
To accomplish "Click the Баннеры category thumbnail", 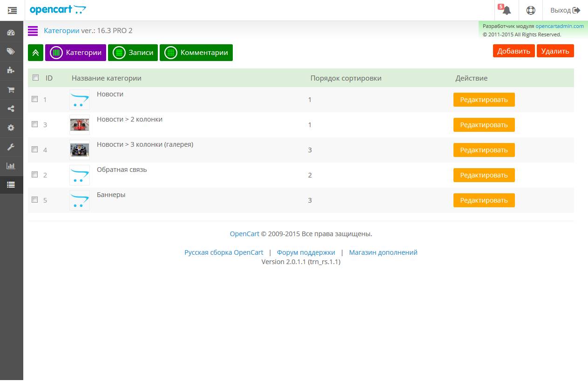I will [80, 200].
